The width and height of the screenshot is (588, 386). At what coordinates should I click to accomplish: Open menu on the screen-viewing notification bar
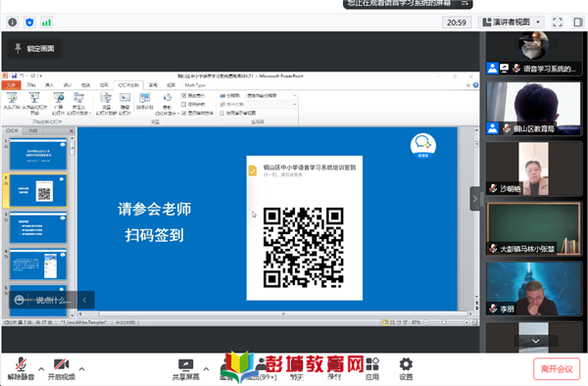point(465,3)
